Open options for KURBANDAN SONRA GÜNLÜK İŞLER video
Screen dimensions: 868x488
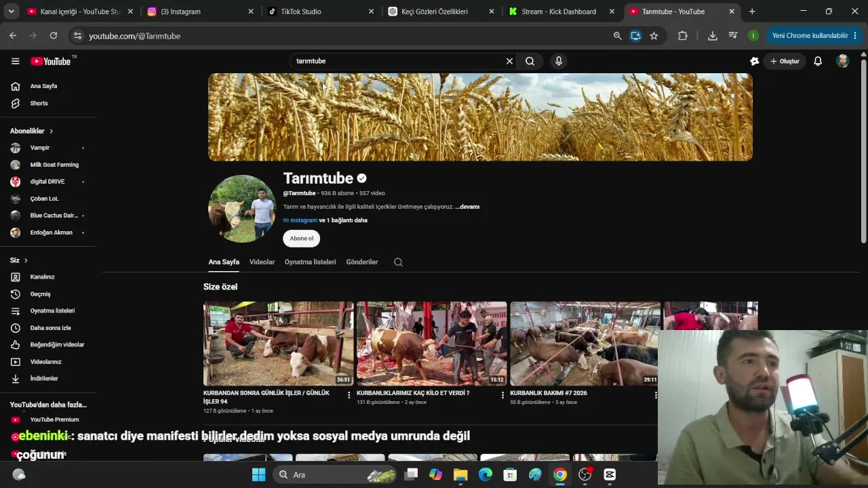tap(349, 395)
